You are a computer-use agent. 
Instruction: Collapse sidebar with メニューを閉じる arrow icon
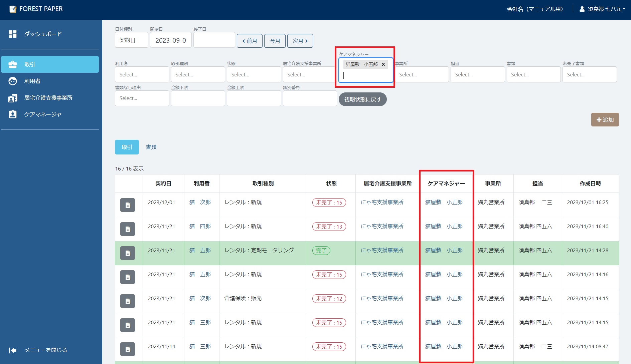click(x=13, y=350)
